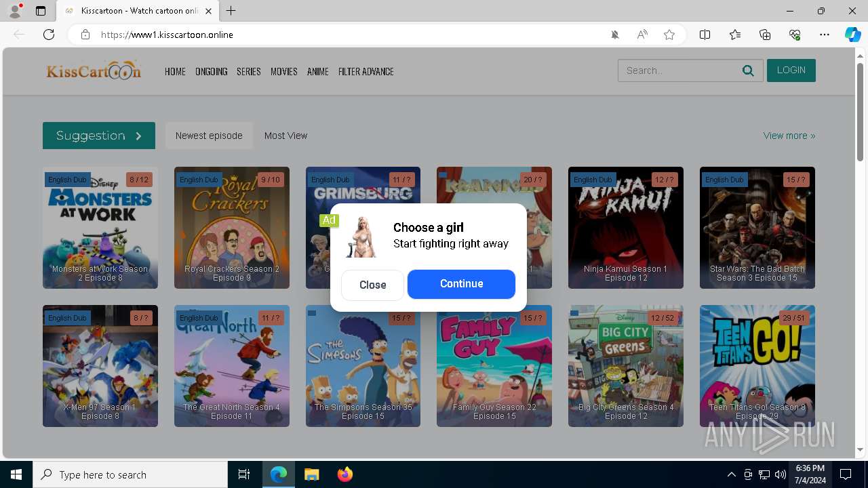
Task: Launch Firefox from taskbar
Action: pyautogui.click(x=344, y=474)
